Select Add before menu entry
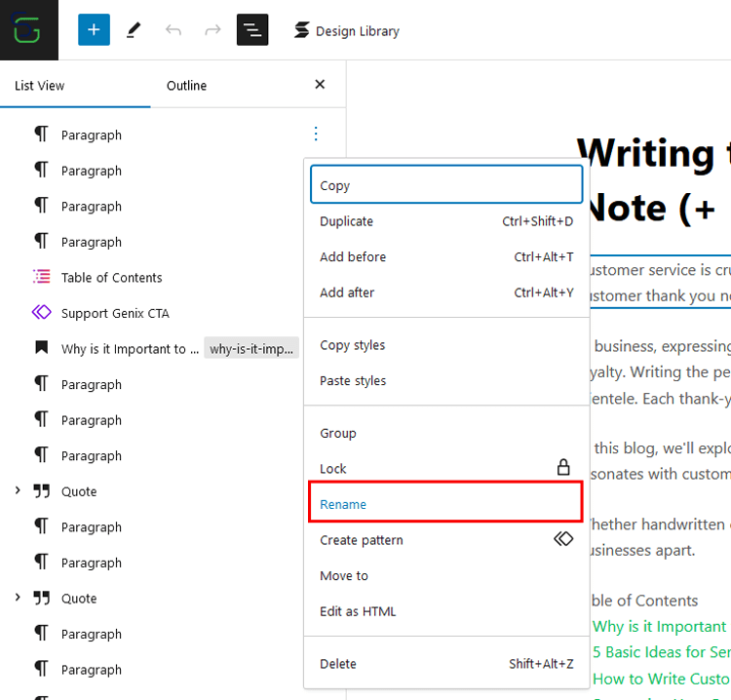The width and height of the screenshot is (731, 700). click(x=446, y=257)
